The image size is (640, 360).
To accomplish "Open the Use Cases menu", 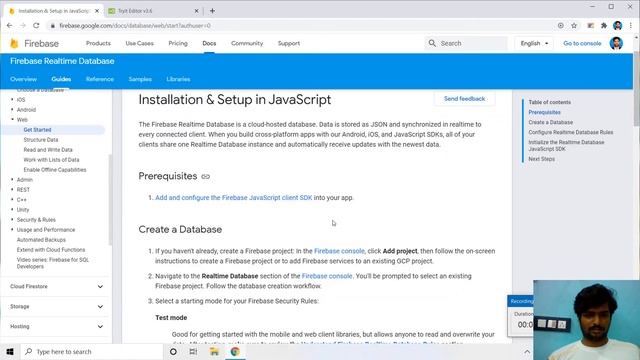I will pyautogui.click(x=140, y=43).
